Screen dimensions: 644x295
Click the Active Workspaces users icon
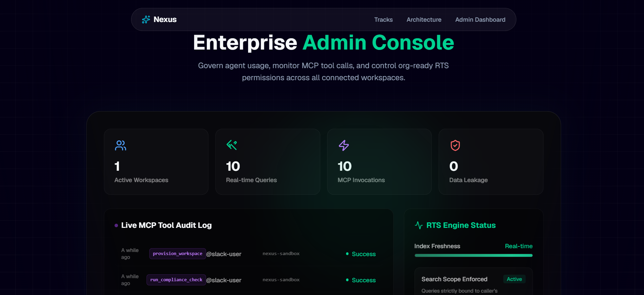(120, 145)
